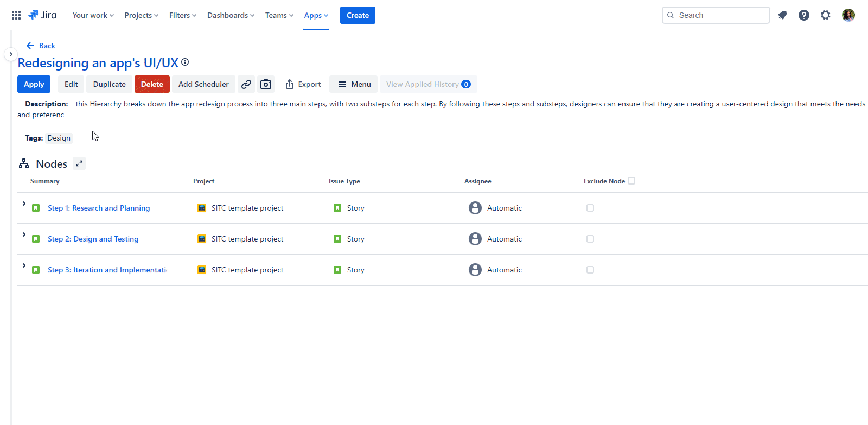Open the user profile avatar

point(848,15)
